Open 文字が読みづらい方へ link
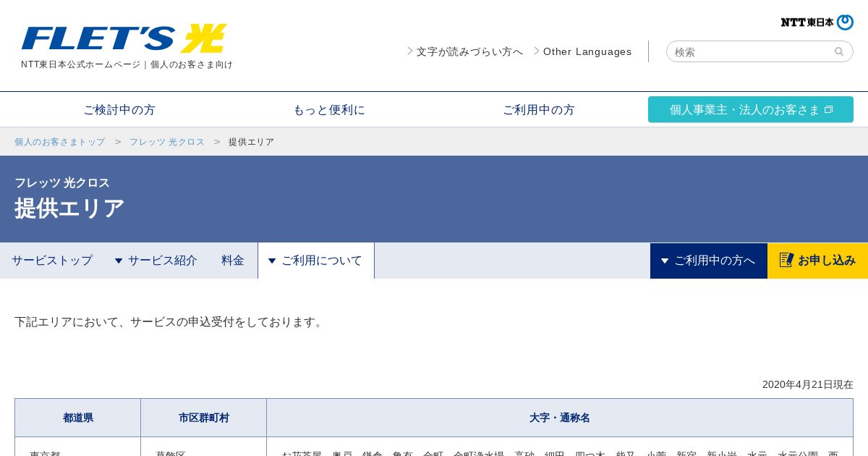The width and height of the screenshot is (868, 456). 465,51
